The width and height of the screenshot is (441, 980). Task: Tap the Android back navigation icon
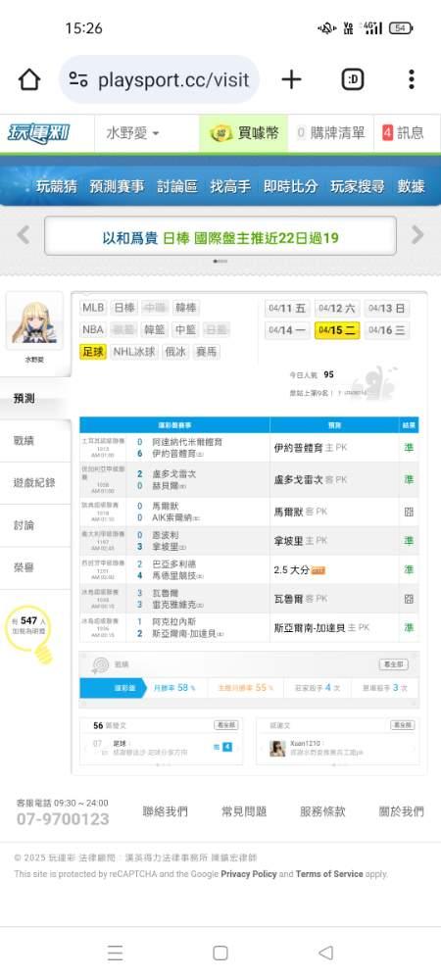(x=325, y=953)
